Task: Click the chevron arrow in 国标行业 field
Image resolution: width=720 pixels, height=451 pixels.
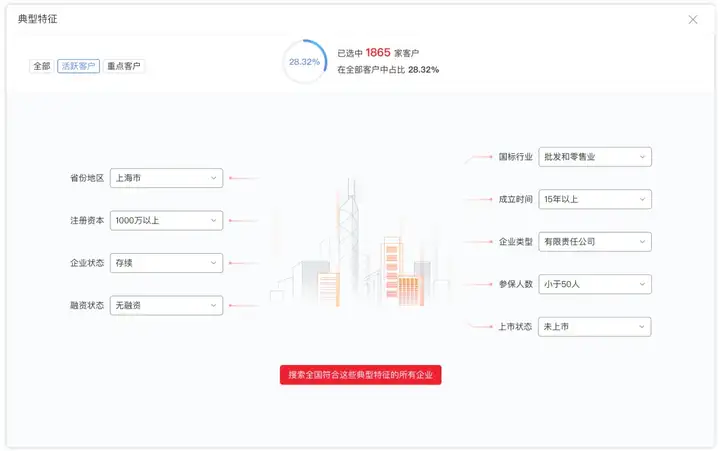Action: tap(642, 157)
